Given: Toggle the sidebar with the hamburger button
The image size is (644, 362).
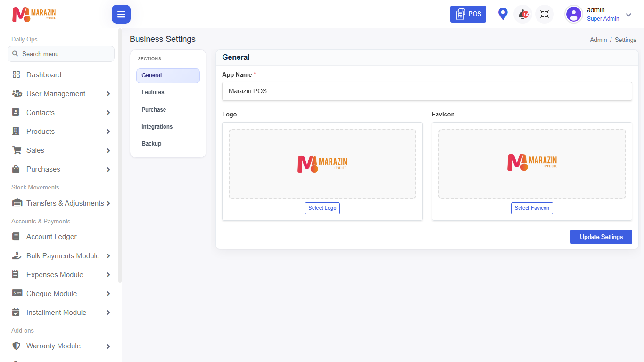Looking at the screenshot, I should [x=121, y=14].
